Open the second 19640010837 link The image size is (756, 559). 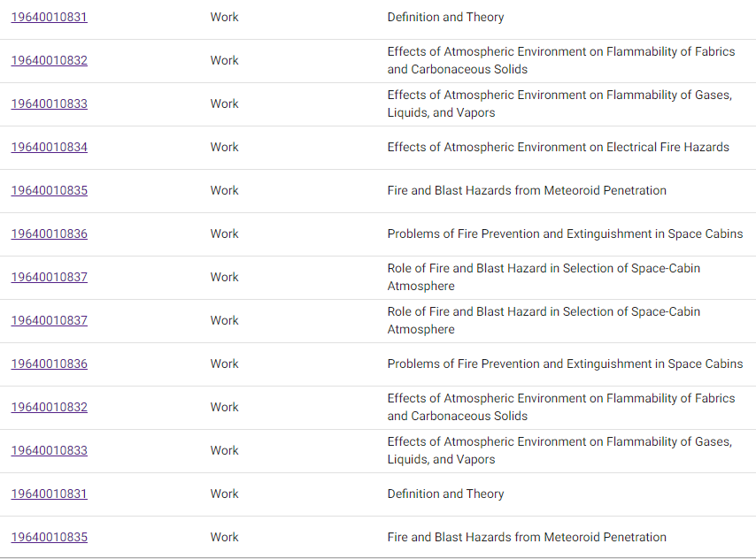point(50,321)
